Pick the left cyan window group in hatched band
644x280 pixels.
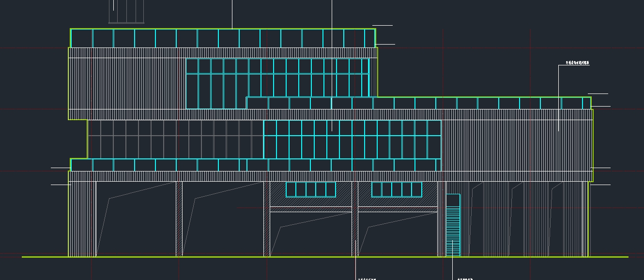pyautogui.click(x=310, y=189)
